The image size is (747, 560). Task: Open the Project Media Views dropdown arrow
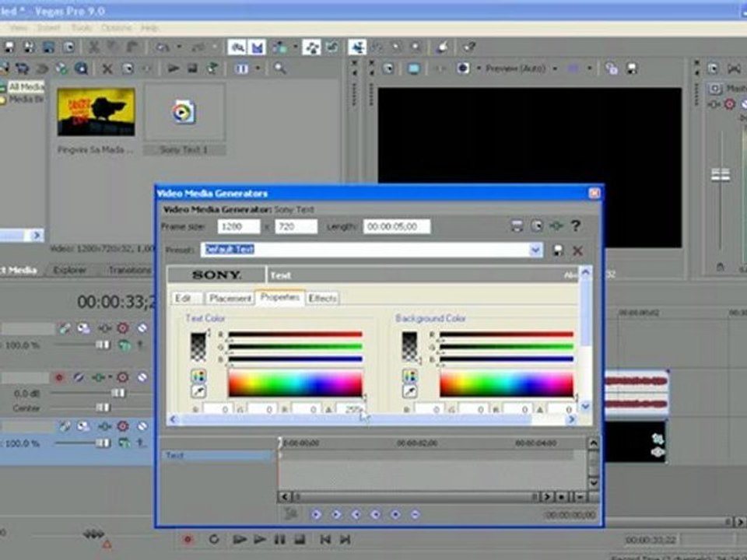pyautogui.click(x=258, y=68)
